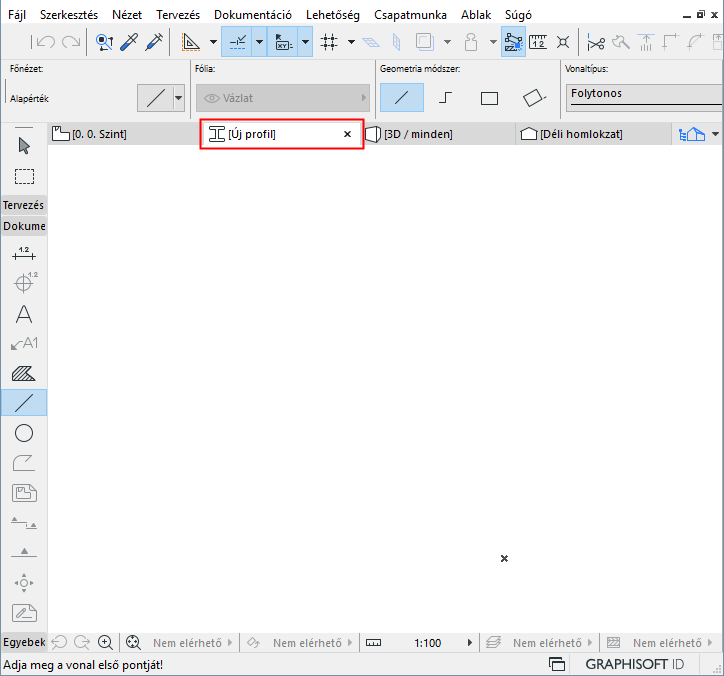724x676 pixels.
Task: Select the Dimension tool
Action: pos(24,254)
